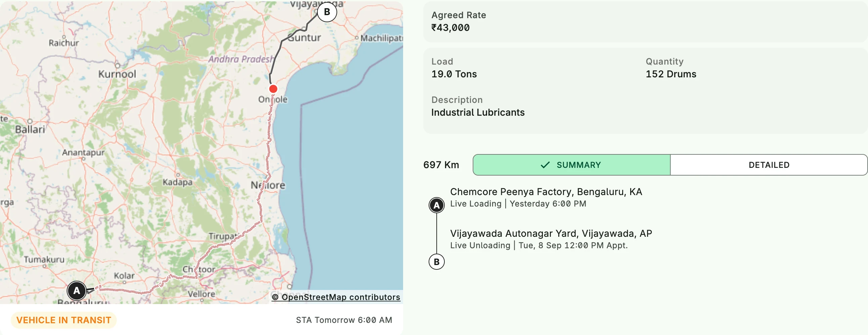Click the Kolar label on the map
The width and height of the screenshot is (868, 335).
click(x=124, y=275)
